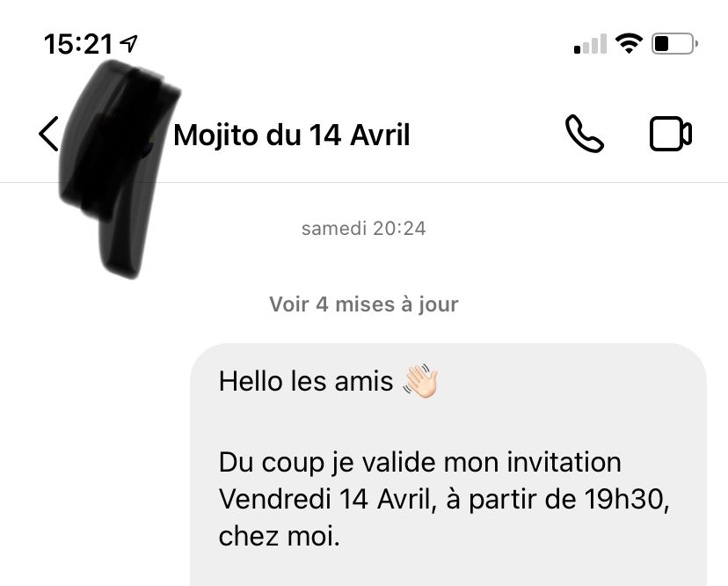Tap the Wi-Fi status icon
This screenshot has width=728, height=586.
pyautogui.click(x=629, y=43)
